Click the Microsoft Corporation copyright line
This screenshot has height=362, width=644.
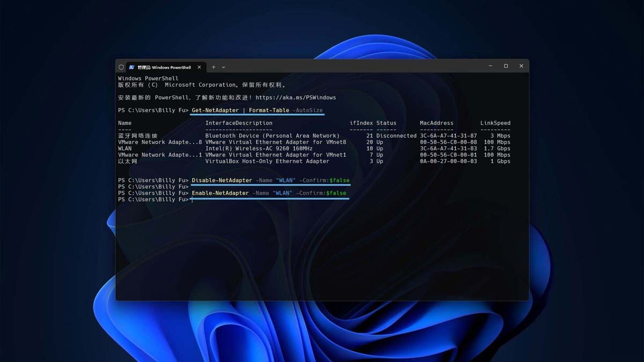pyautogui.click(x=202, y=85)
